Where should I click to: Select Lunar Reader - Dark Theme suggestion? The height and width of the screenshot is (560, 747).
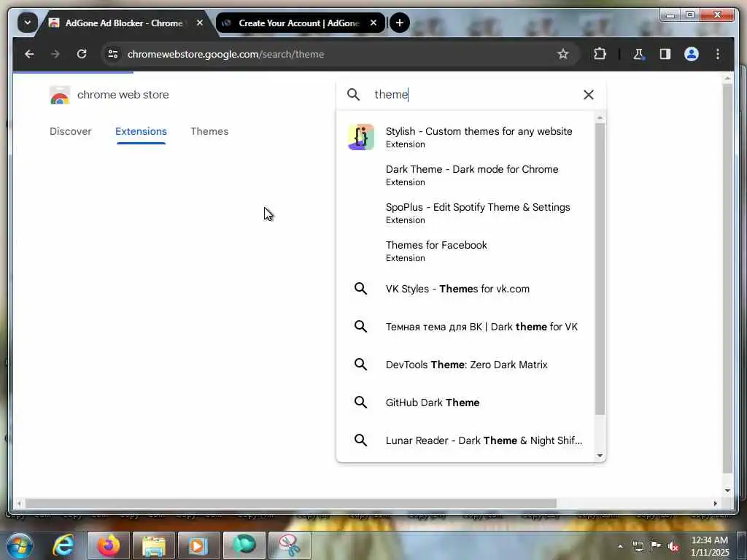466,440
